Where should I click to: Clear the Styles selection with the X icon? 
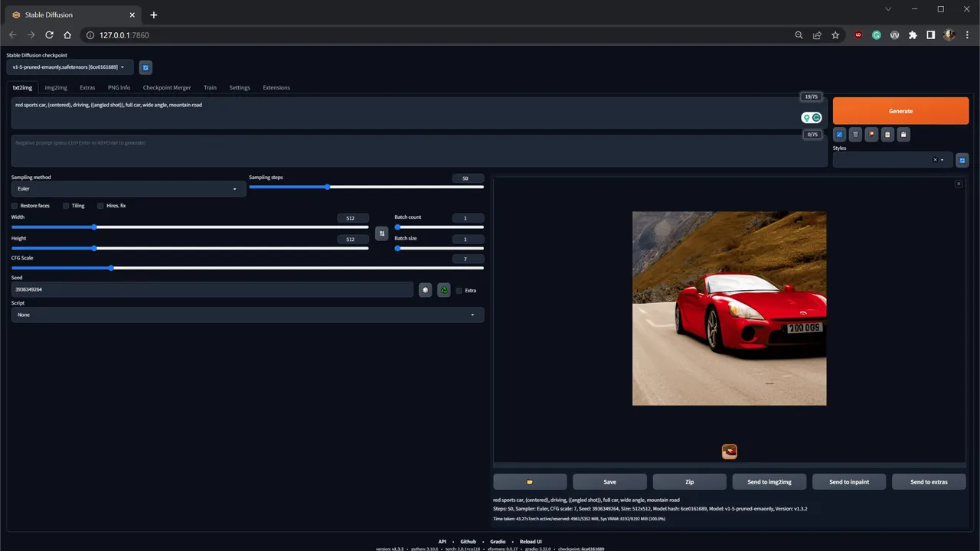pos(935,160)
